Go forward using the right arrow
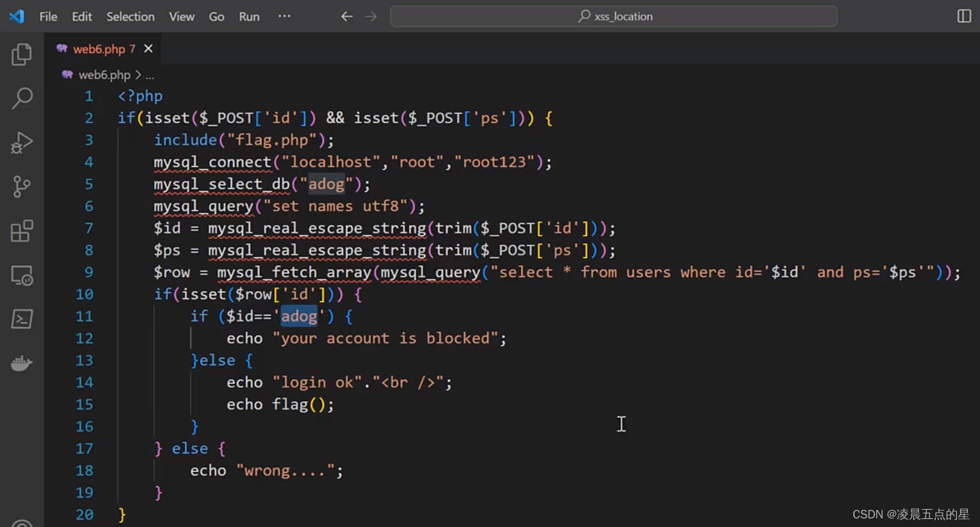 pyautogui.click(x=371, y=17)
